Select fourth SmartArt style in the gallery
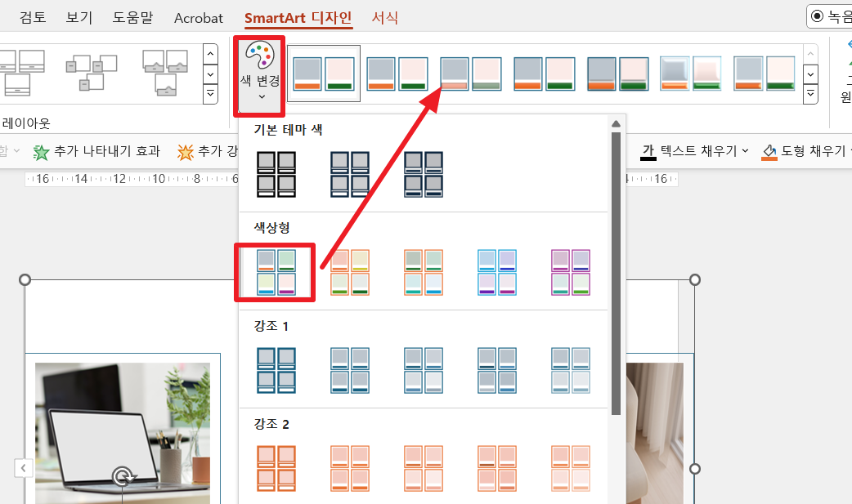This screenshot has height=504, width=852. pos(544,74)
